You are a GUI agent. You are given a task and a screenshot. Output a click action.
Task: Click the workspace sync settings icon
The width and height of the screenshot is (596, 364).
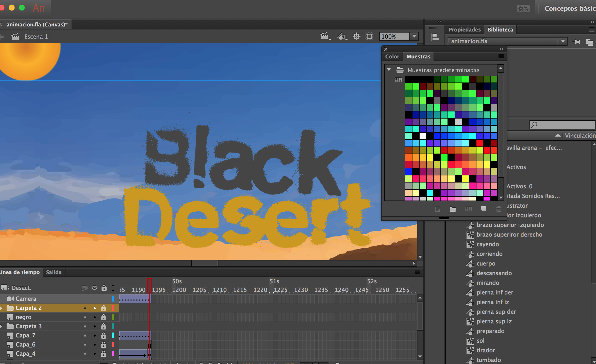[523, 9]
